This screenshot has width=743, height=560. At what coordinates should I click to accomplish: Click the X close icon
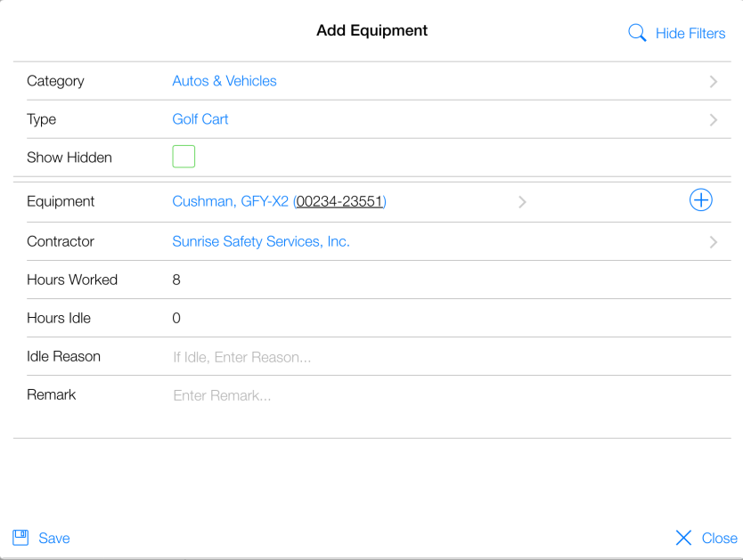click(683, 538)
